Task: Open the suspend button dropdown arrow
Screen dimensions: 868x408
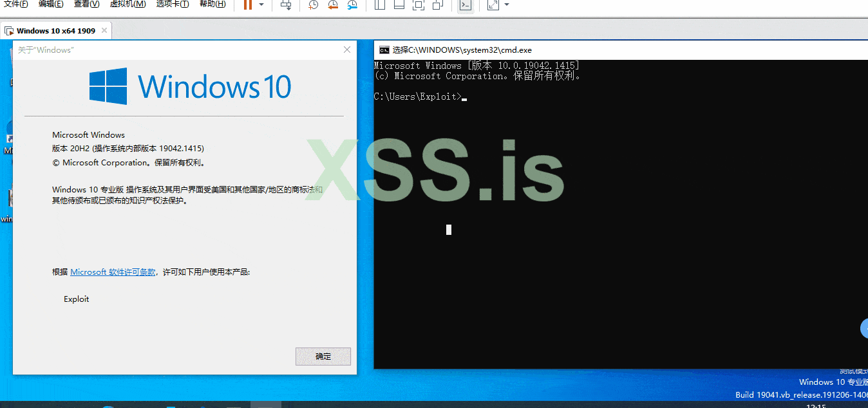Action: click(x=261, y=5)
